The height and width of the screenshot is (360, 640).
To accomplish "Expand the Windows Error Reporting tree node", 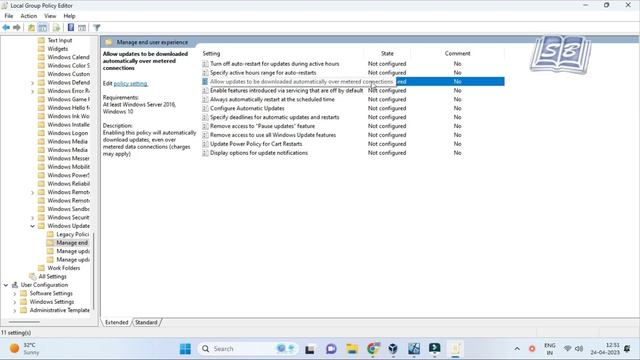I will pyautogui.click(x=32, y=91).
